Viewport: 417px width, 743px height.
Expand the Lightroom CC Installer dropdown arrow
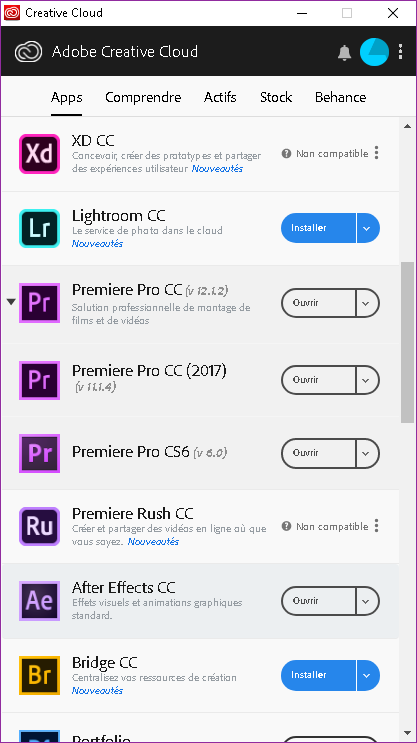coord(367,228)
